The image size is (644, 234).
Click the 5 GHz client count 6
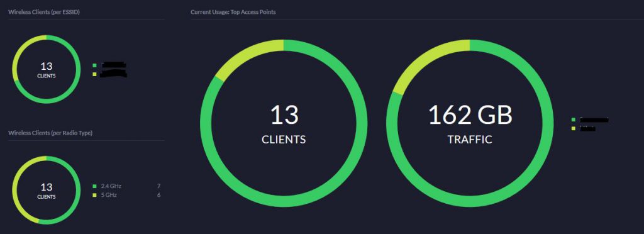tap(158, 195)
